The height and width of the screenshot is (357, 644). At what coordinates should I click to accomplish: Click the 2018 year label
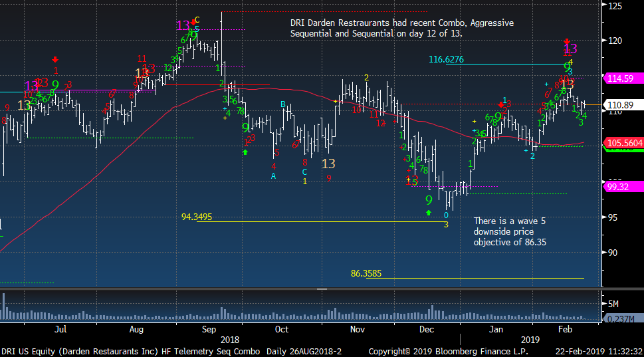click(229, 340)
